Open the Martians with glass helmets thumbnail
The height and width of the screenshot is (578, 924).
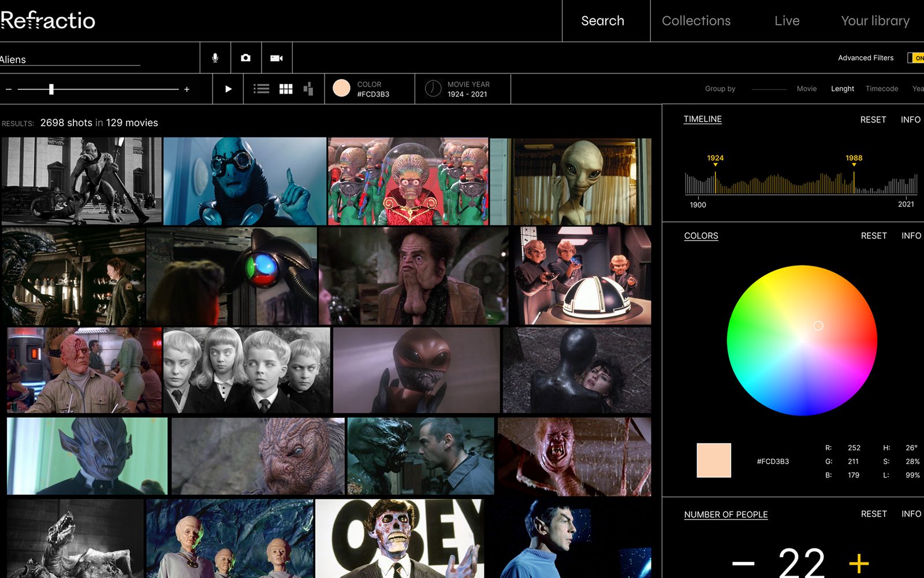point(408,181)
